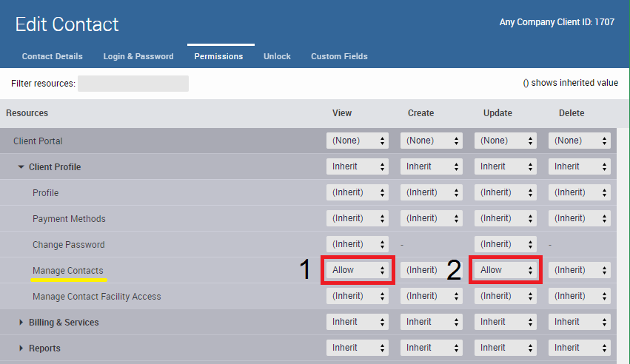630x364 pixels.
Task: Go to the Unlock tab
Action: coord(277,56)
